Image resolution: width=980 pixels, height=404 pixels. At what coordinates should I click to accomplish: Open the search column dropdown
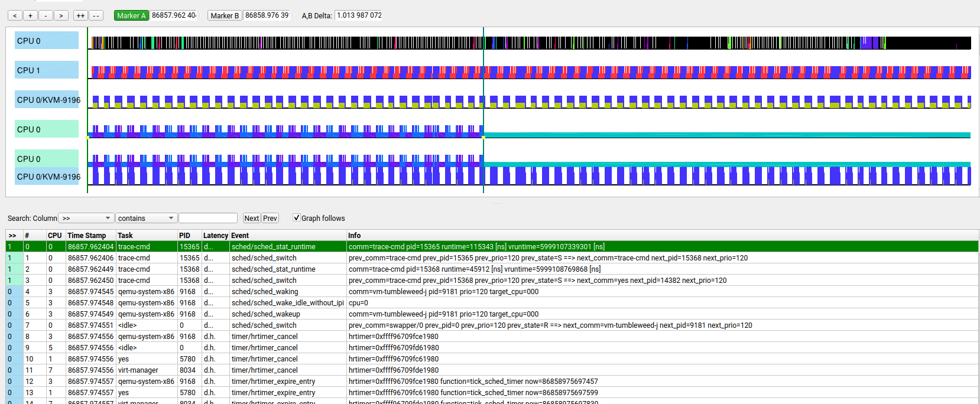click(86, 218)
